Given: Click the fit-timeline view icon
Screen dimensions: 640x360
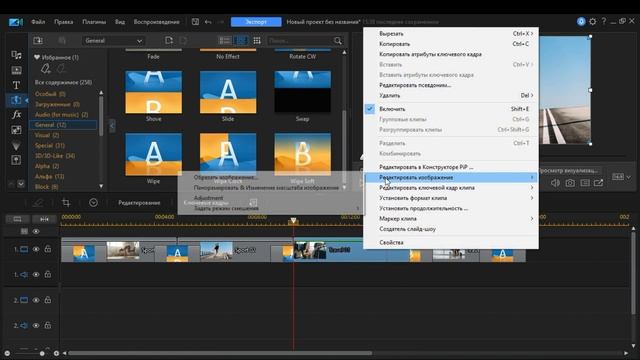Looking at the screenshot, I should 17,219.
